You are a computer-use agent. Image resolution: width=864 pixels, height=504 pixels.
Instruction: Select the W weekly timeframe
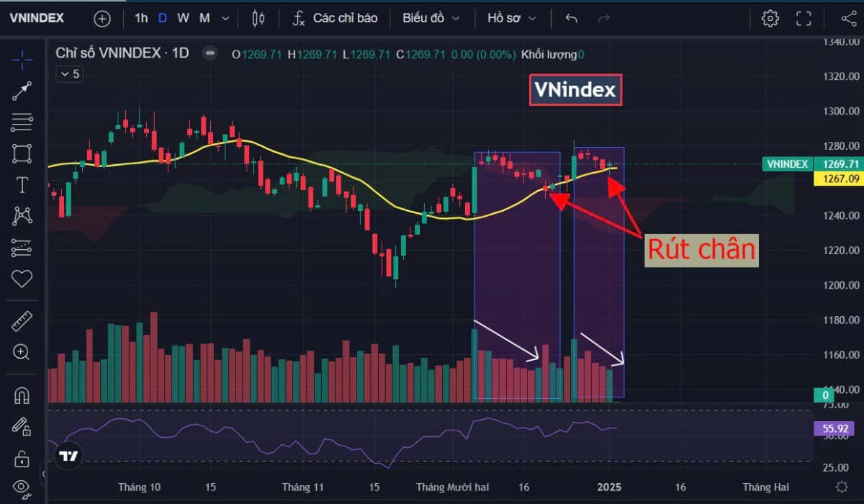pyautogui.click(x=183, y=18)
